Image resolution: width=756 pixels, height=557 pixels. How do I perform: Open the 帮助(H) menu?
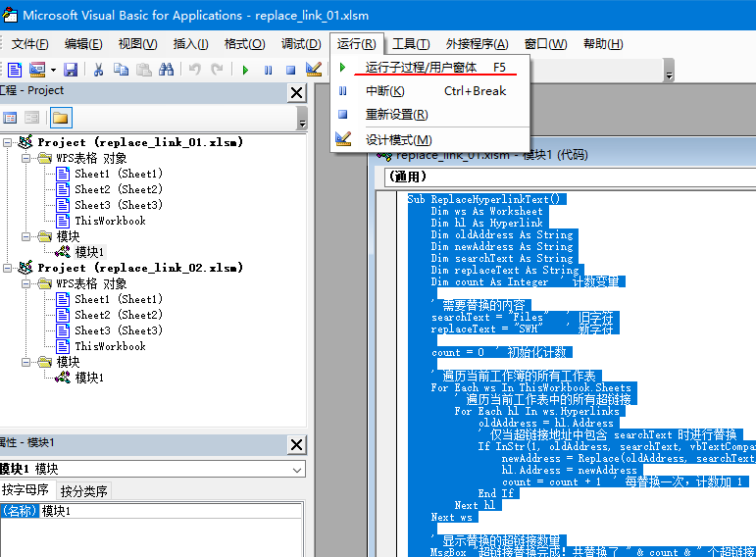coord(603,44)
